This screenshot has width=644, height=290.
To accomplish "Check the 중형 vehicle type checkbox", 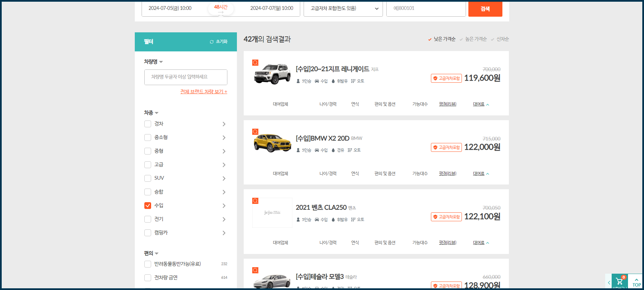I will pos(148,151).
